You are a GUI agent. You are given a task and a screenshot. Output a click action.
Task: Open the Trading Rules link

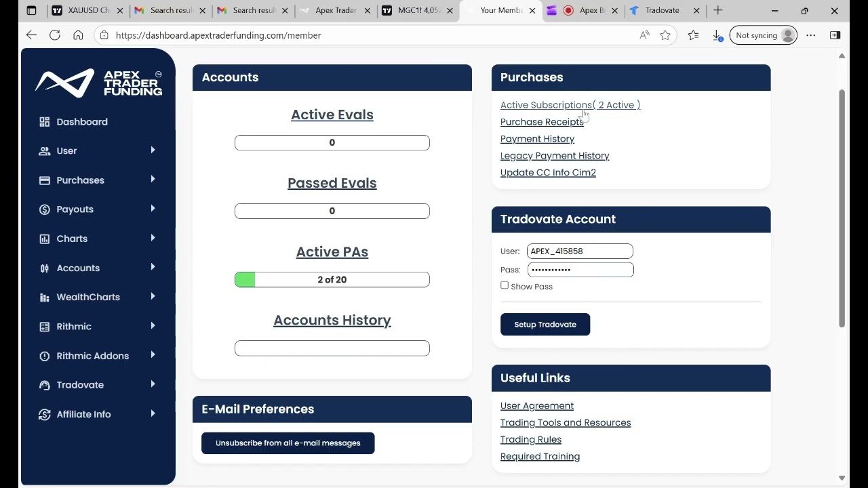click(x=531, y=440)
